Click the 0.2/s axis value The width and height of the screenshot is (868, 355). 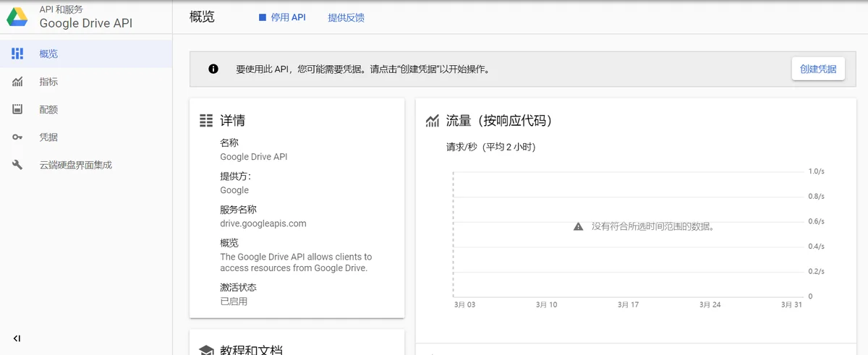coord(816,271)
